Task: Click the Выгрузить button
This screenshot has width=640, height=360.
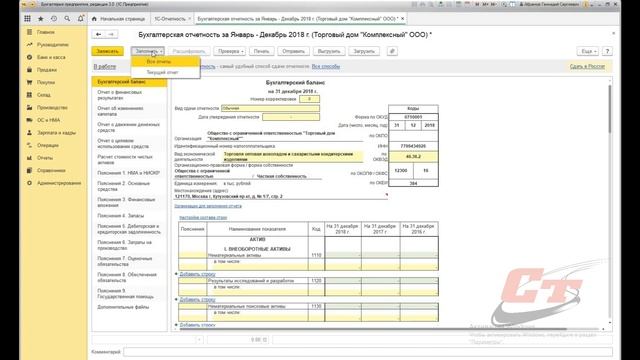Action: pyautogui.click(x=329, y=51)
